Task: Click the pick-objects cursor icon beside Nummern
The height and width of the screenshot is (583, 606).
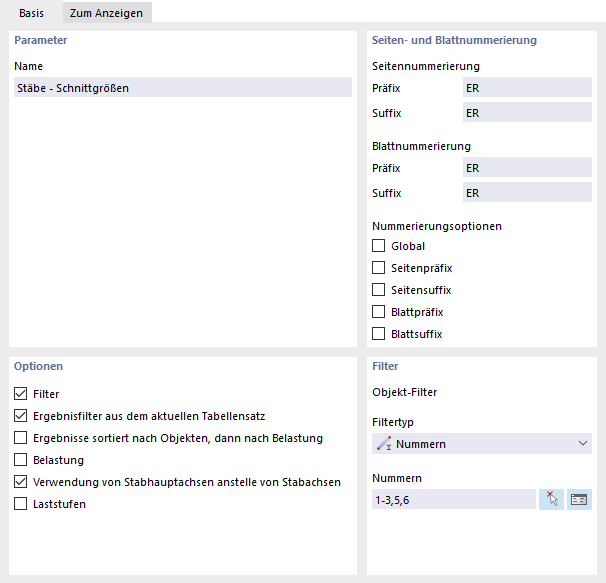Action: point(551,499)
